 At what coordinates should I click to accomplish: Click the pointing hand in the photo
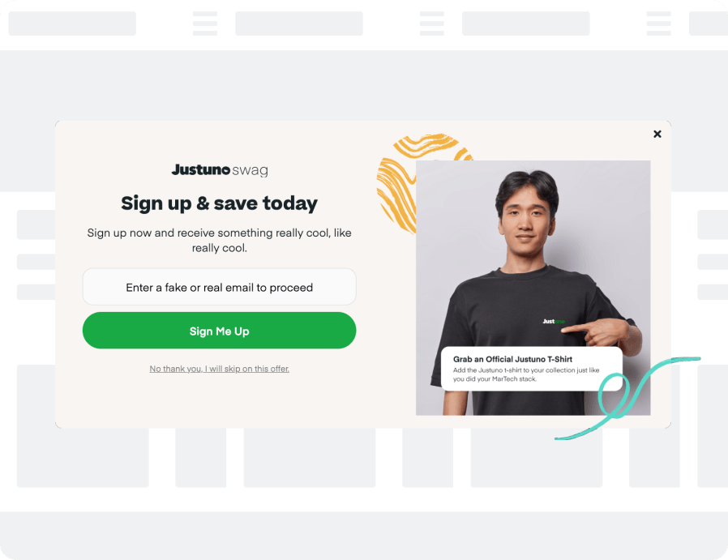tap(599, 331)
